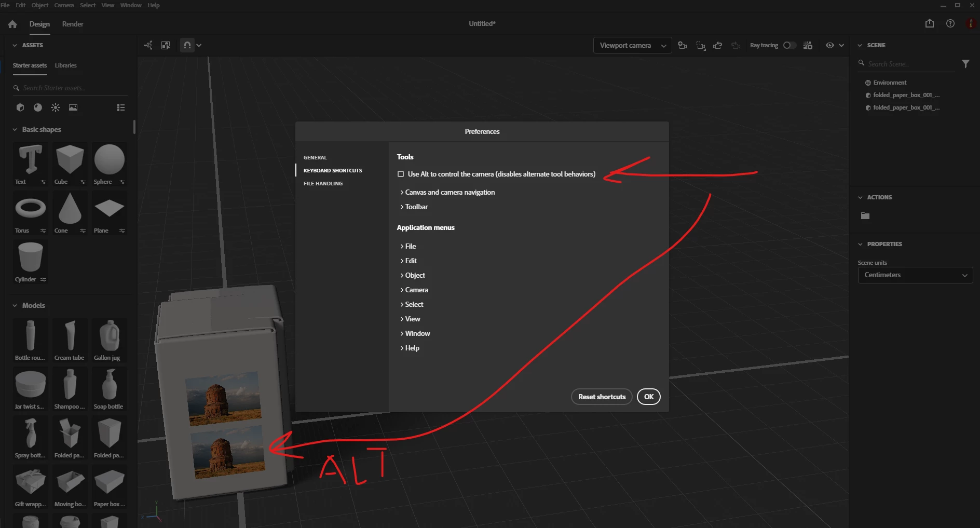Open the Window menu in menu bar
Viewport: 980px width, 528px height.
[131, 5]
